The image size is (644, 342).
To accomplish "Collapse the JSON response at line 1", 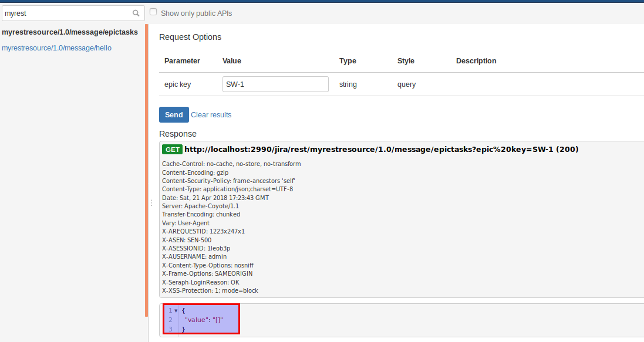I will point(176,310).
